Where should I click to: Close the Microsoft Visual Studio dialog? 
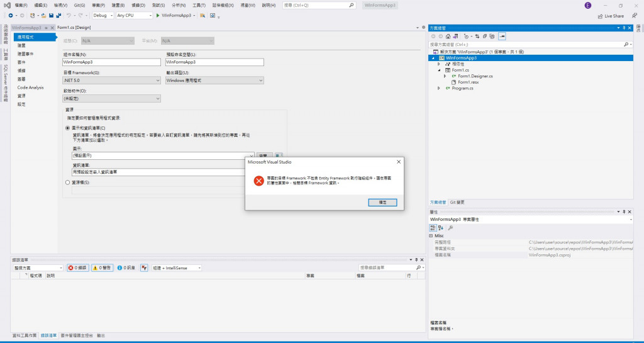(x=398, y=162)
